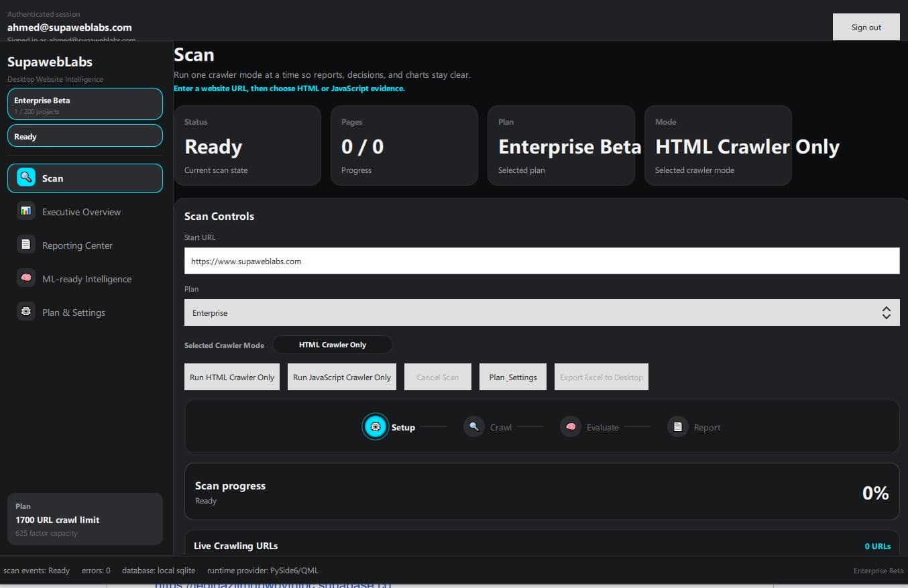908x588 pixels.
Task: Click the Status Ready card
Action: coord(247,145)
